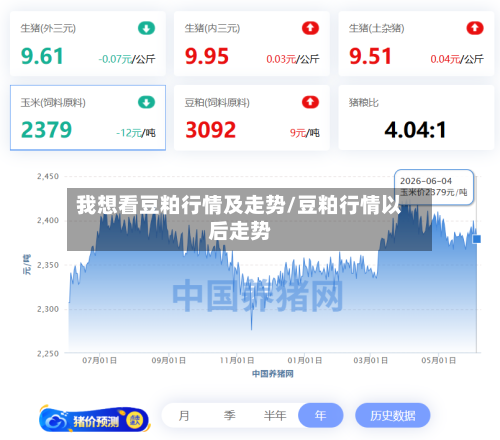Click the 03月01日 axis label

coord(371,361)
